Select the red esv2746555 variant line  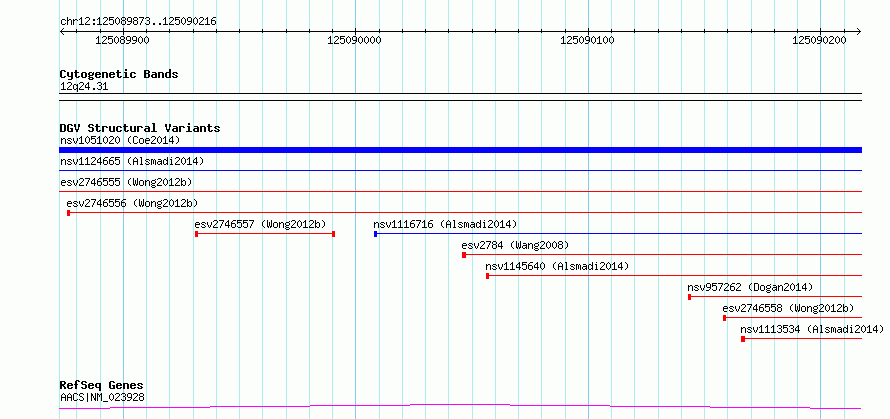tap(460, 191)
